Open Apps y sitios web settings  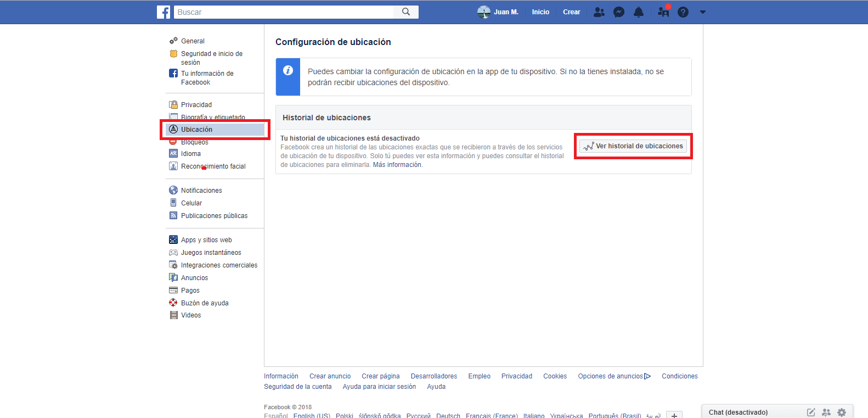click(x=206, y=240)
